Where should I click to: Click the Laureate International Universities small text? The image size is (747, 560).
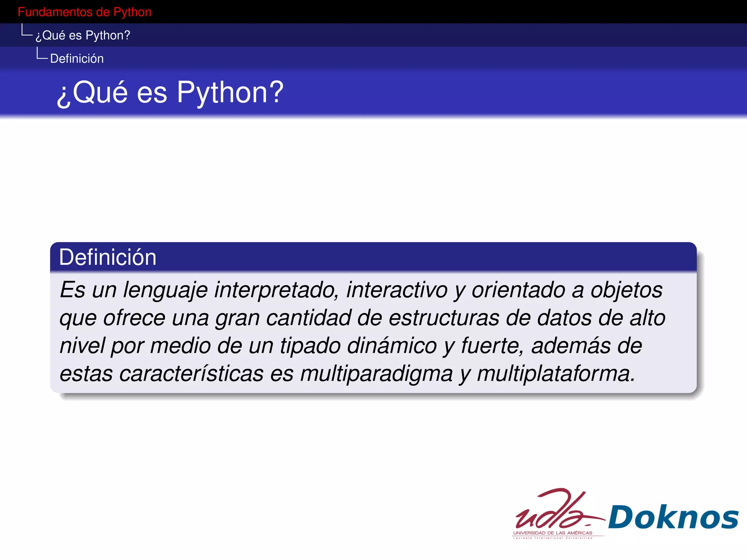[553, 538]
